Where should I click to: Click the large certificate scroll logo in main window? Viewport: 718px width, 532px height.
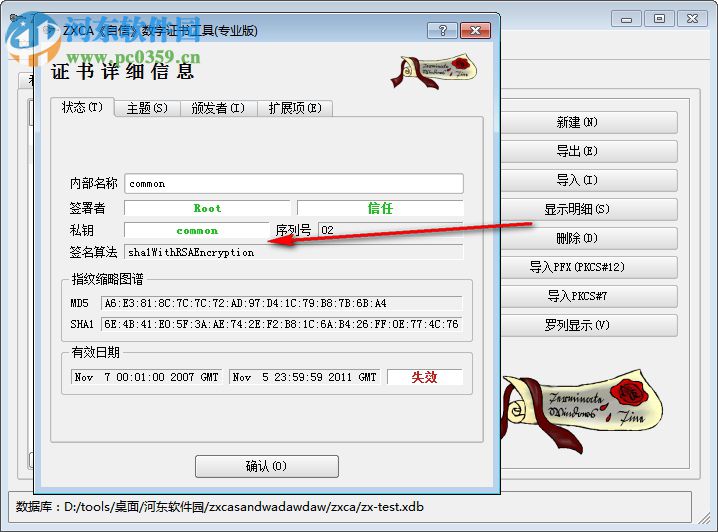coord(582,411)
